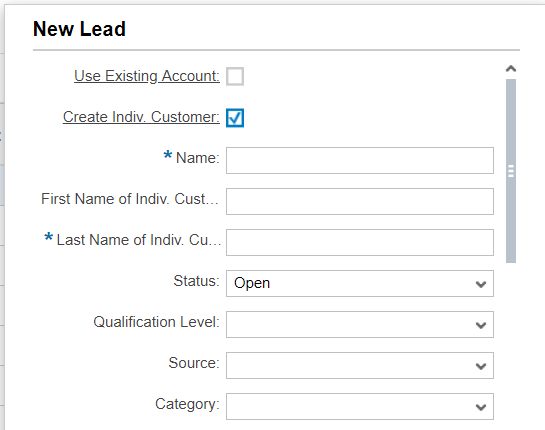Click the Last Name of Indiv. Customer field
The width and height of the screenshot is (545, 430).
[x=360, y=243]
